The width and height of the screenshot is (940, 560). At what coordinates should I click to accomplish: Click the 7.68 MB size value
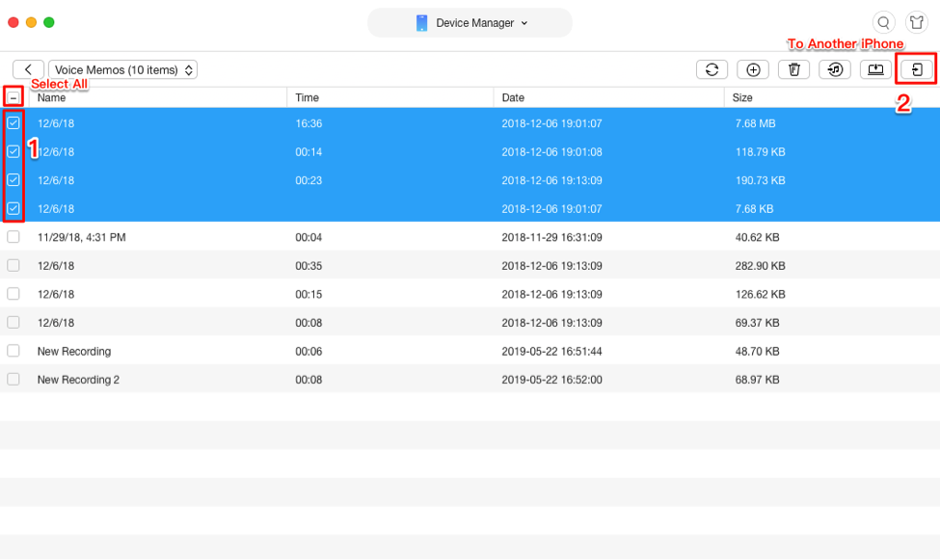(x=755, y=123)
